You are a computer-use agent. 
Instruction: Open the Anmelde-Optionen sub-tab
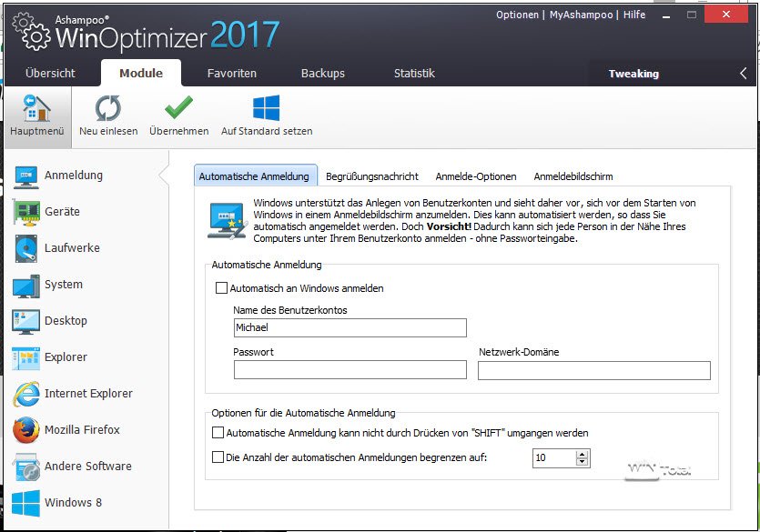(x=476, y=176)
